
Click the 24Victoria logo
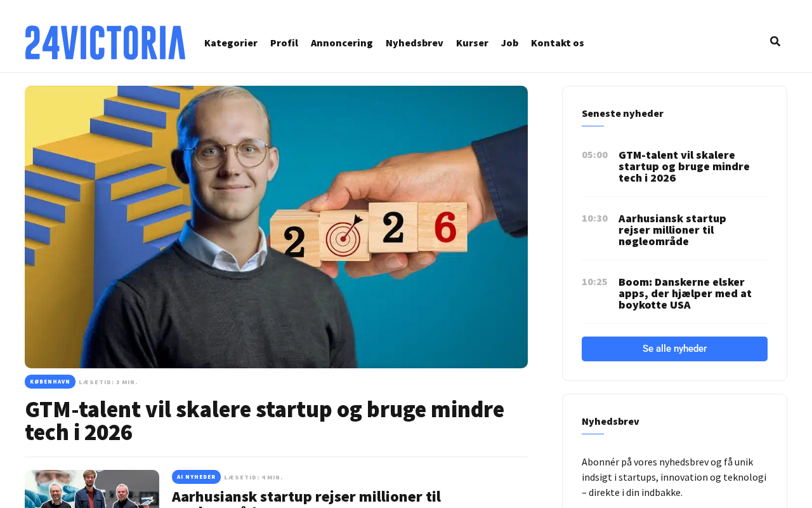point(105,43)
